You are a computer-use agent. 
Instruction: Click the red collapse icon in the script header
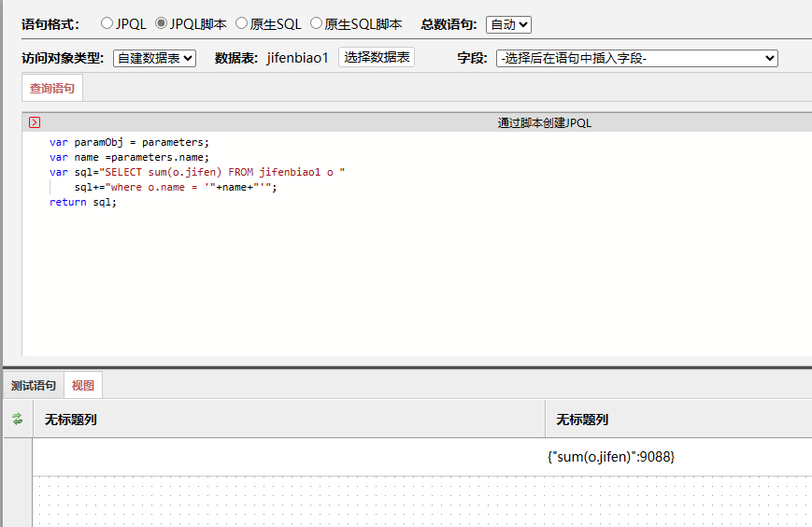pos(35,122)
